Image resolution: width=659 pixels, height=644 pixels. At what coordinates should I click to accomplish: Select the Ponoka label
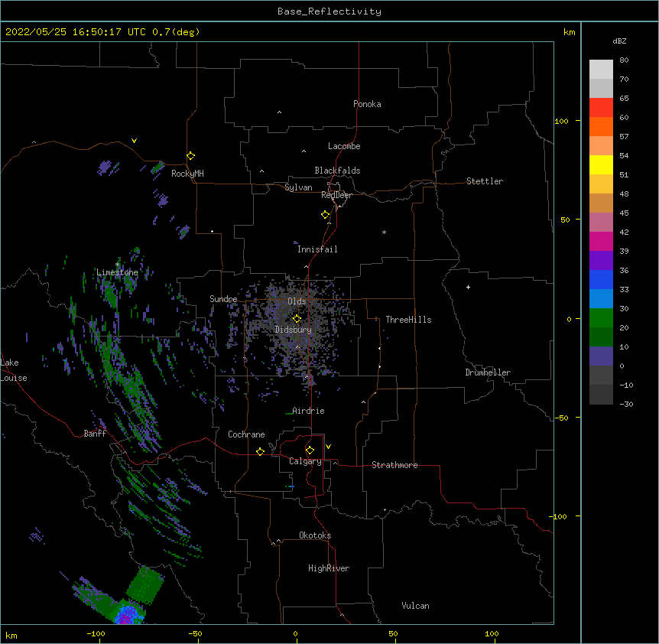tap(367, 104)
